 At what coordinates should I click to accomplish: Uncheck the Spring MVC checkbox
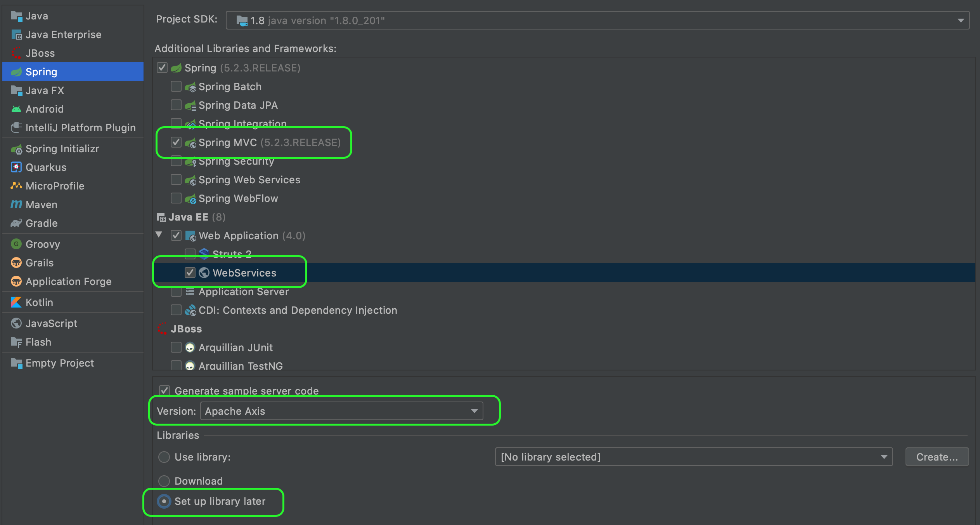(176, 142)
